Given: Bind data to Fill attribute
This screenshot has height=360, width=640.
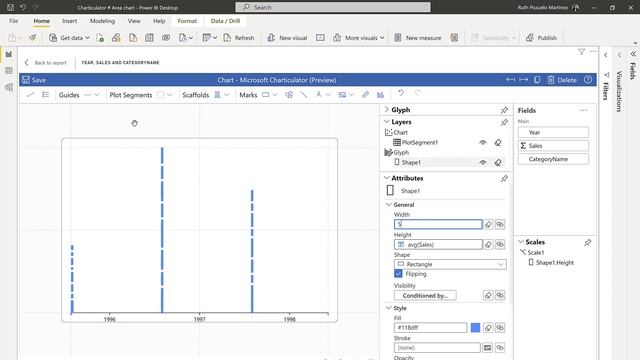Looking at the screenshot, I should 500,327.
